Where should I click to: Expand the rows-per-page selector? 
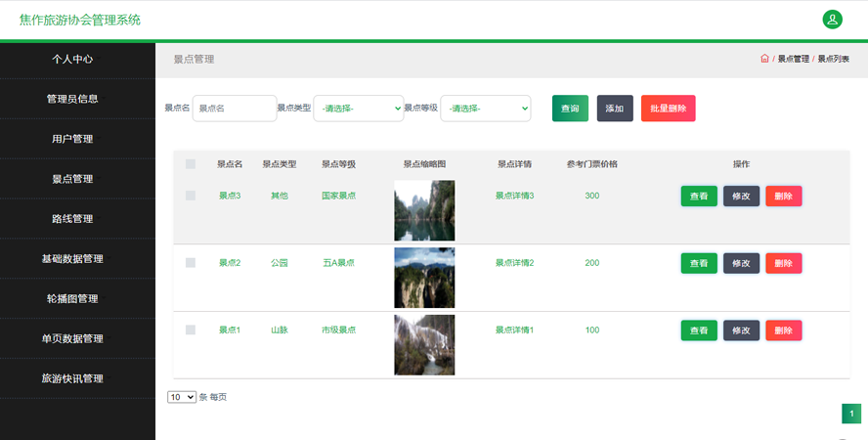tap(182, 397)
